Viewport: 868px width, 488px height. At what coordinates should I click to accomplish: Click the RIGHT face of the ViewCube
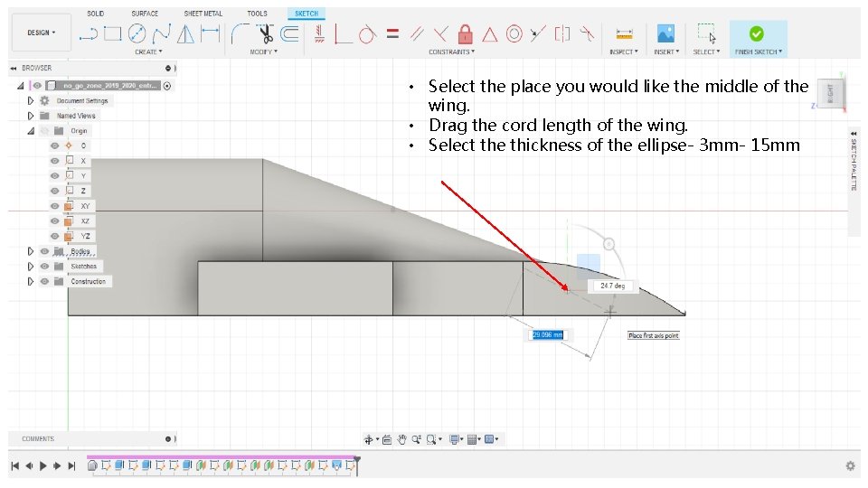pos(830,93)
